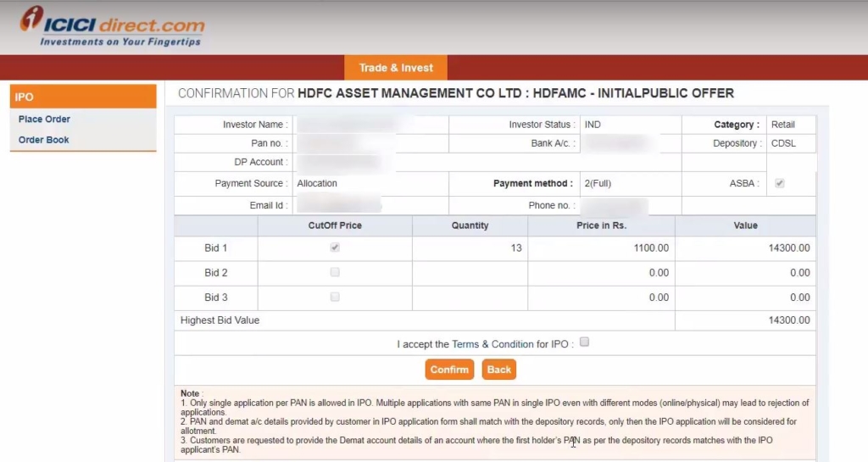Select Bid 3 price 0.00
Image resolution: width=868 pixels, height=462 pixels.
(x=659, y=298)
